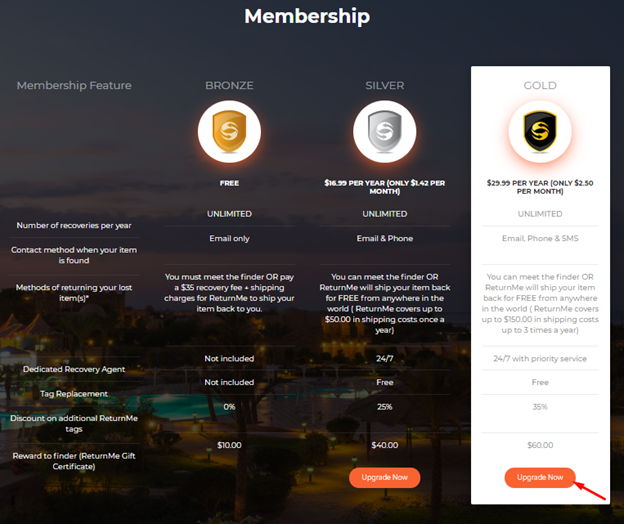The width and height of the screenshot is (624, 524).
Task: Click the Membership page title
Action: tap(306, 17)
